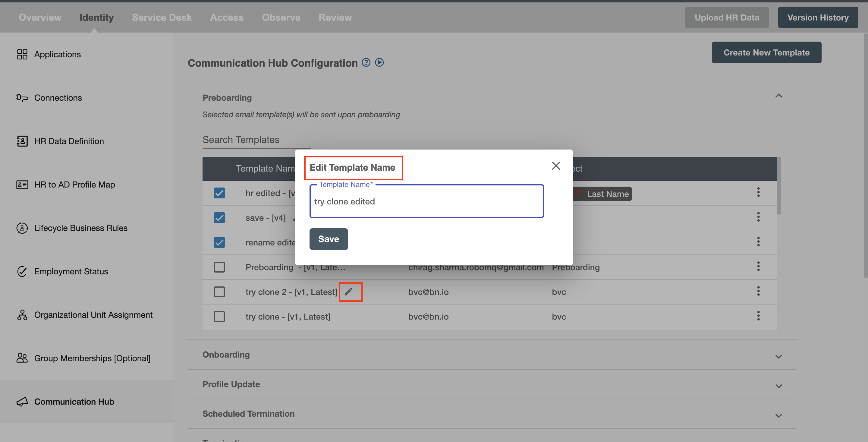Click the Create New Template button

coord(767,52)
